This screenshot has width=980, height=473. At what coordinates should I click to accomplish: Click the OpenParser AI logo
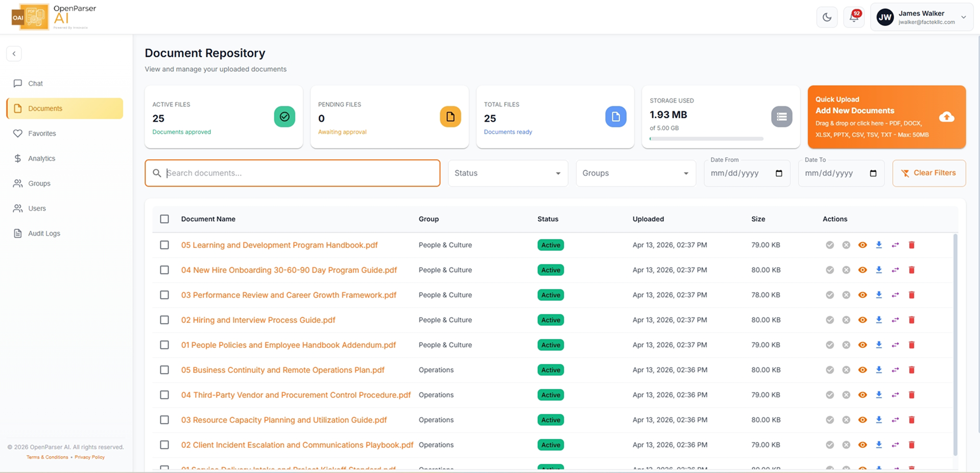[54, 17]
